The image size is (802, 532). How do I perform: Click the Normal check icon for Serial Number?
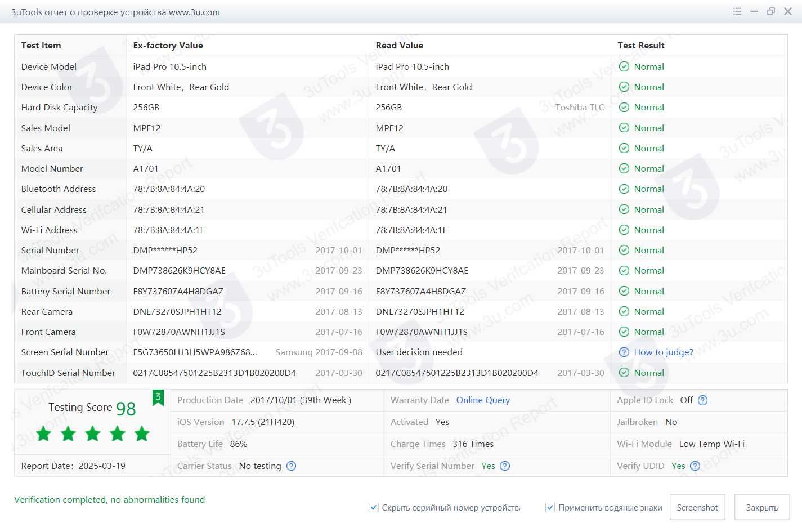click(624, 250)
